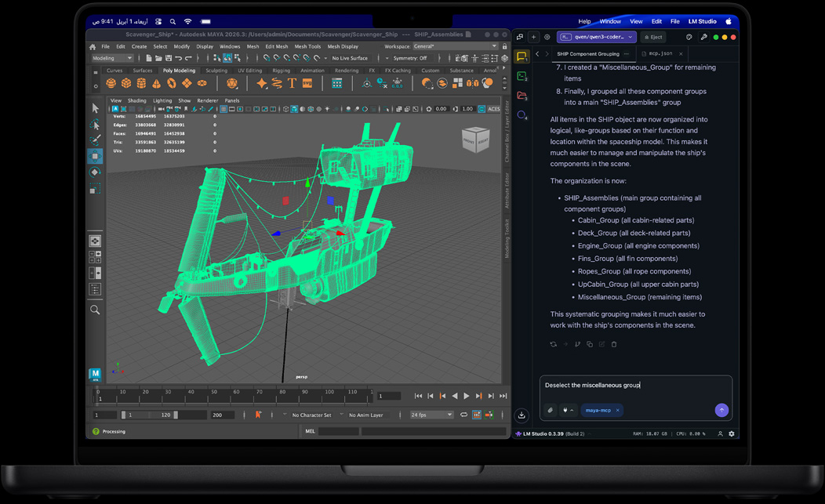Toggle snap to grid magnet icon
The image size is (825, 504).
[x=267, y=58]
